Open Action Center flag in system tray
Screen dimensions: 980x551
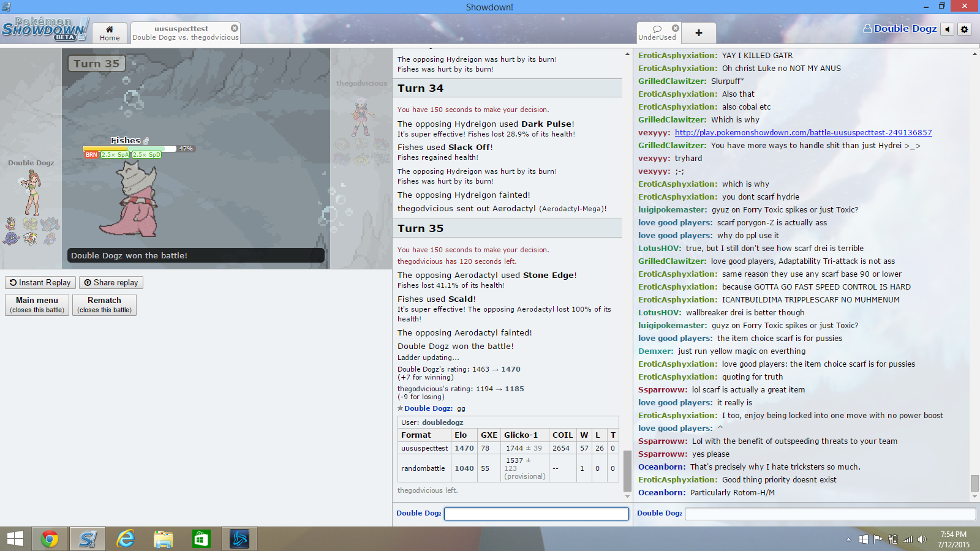[878, 539]
